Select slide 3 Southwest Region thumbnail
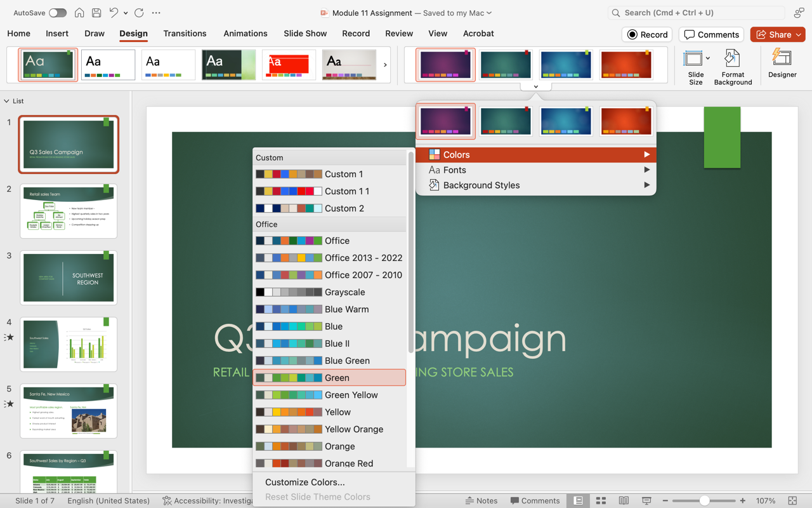This screenshot has height=508, width=812. pyautogui.click(x=69, y=277)
